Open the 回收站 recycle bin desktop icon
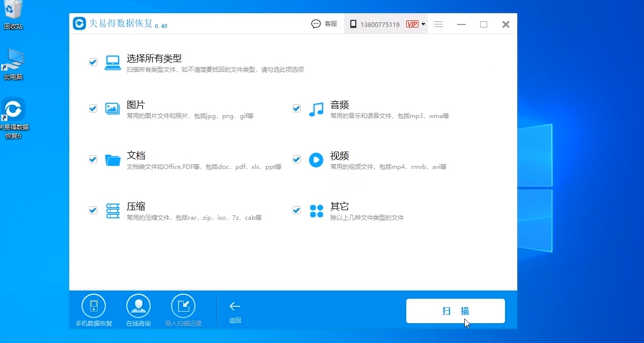This screenshot has height=343, width=644. 13,15
